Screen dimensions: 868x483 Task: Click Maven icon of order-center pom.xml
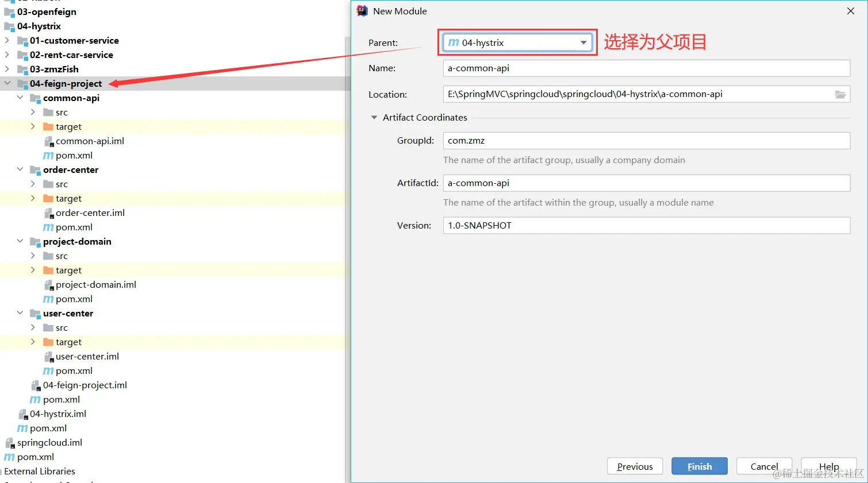[x=48, y=227]
